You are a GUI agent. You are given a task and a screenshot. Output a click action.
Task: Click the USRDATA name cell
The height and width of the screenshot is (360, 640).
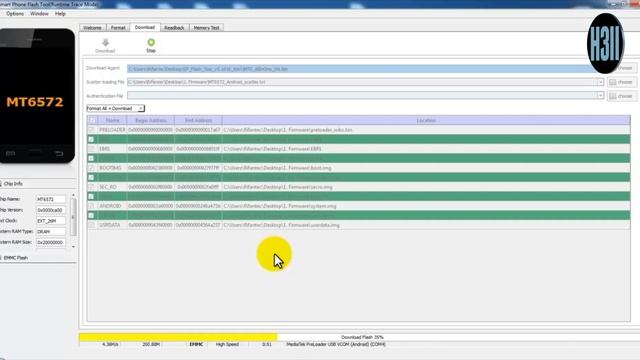[112, 225]
